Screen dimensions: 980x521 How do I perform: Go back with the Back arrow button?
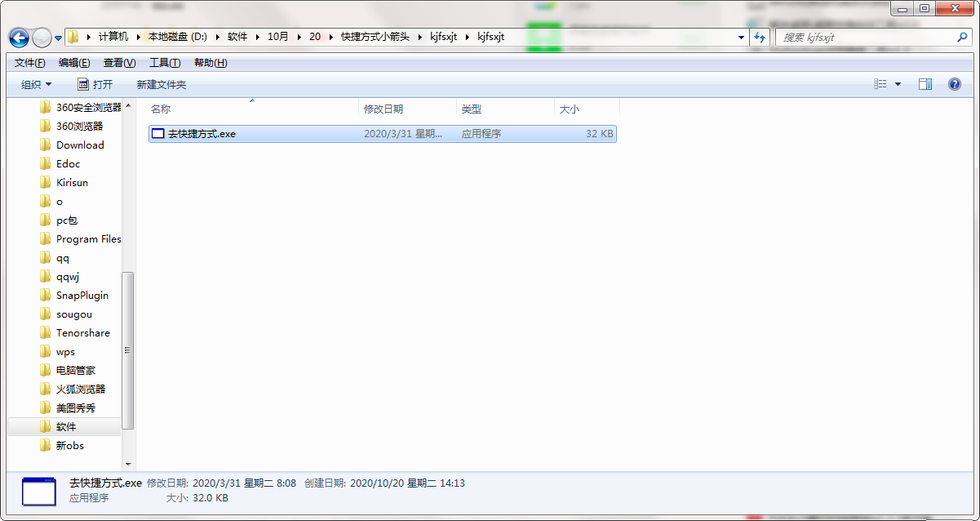click(19, 38)
